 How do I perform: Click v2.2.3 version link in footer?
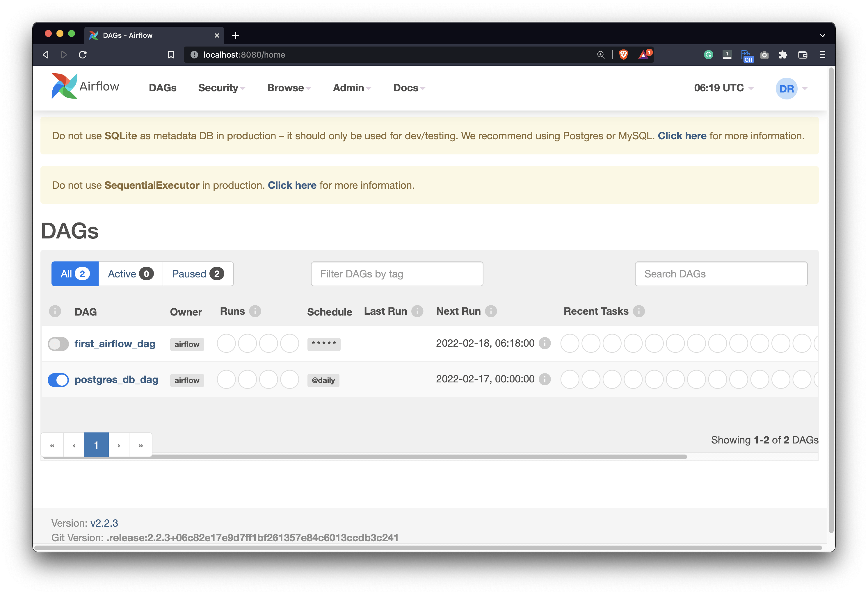point(104,523)
